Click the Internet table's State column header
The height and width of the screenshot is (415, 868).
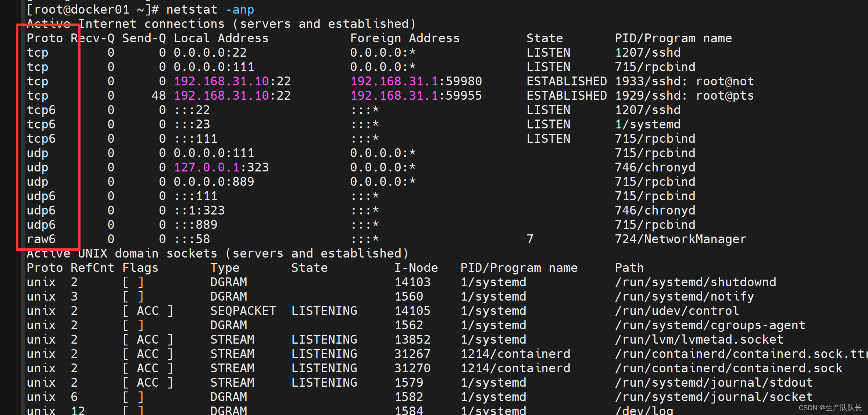point(544,38)
